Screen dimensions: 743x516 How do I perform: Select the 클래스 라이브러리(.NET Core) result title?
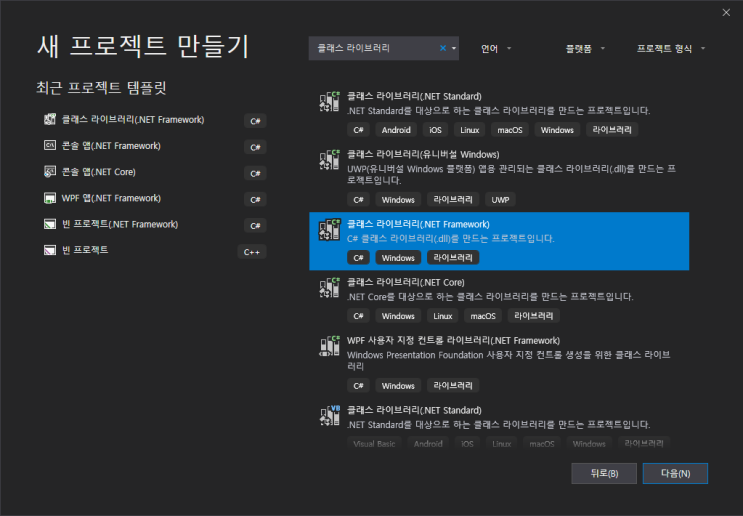pyautogui.click(x=406, y=282)
